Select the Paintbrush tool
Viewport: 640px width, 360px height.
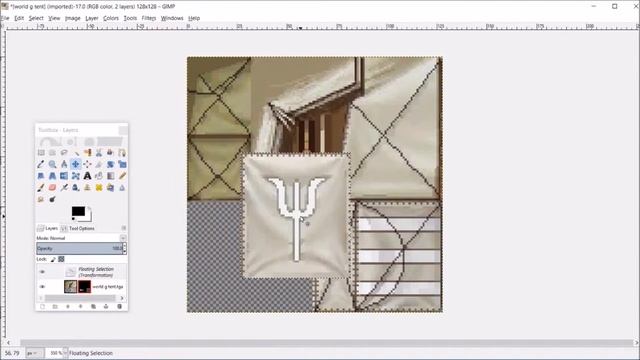41,188
